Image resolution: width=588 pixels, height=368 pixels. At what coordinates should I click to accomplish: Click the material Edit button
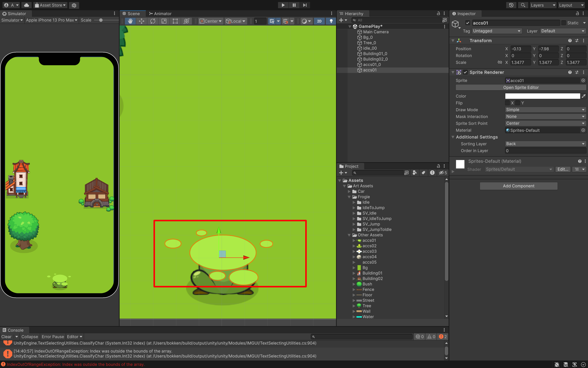[563, 169]
